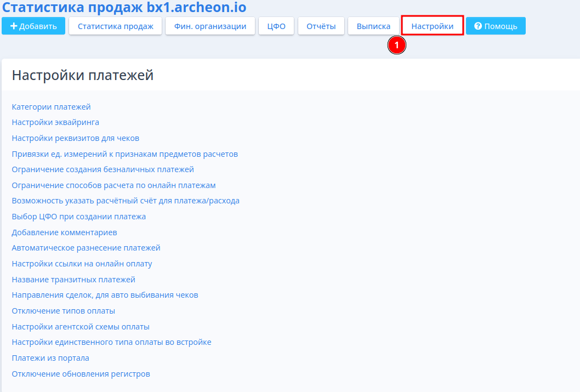Screen dimensions: 580x392
Task: Open Категории платежей link
Action: click(51, 107)
